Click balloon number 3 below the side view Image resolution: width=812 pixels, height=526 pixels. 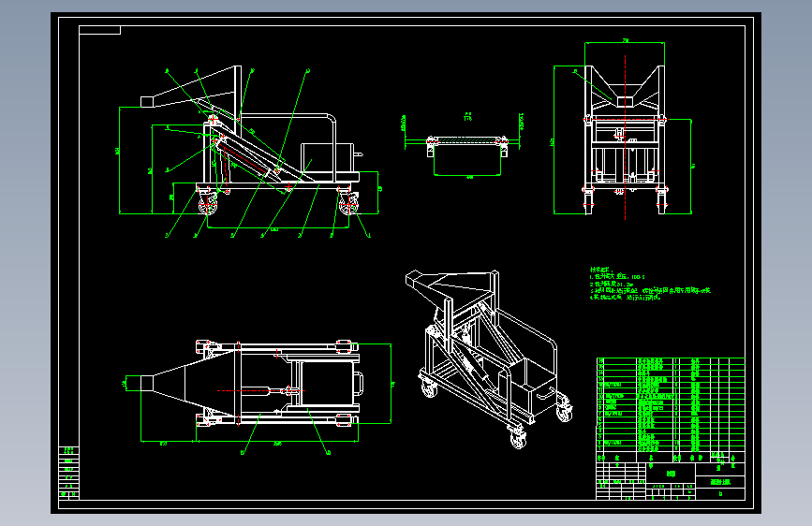tap(167, 236)
